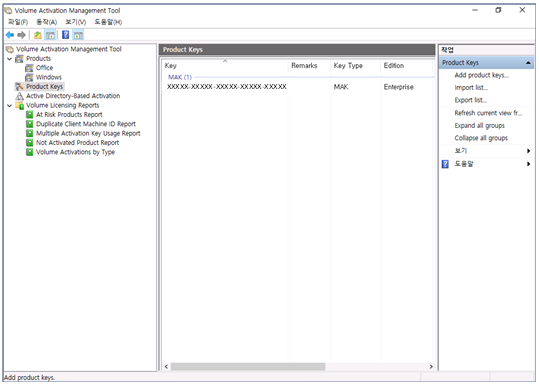This screenshot has width=539, height=384.
Task: Open the 보기(V) menu
Action: 76,22
